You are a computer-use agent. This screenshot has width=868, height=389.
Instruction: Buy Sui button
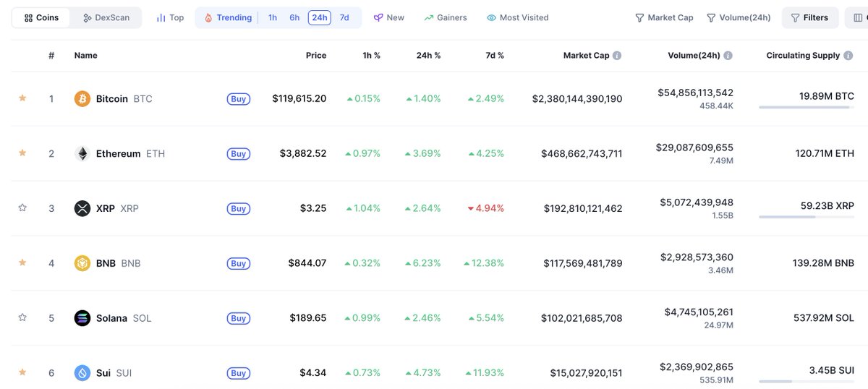click(239, 374)
